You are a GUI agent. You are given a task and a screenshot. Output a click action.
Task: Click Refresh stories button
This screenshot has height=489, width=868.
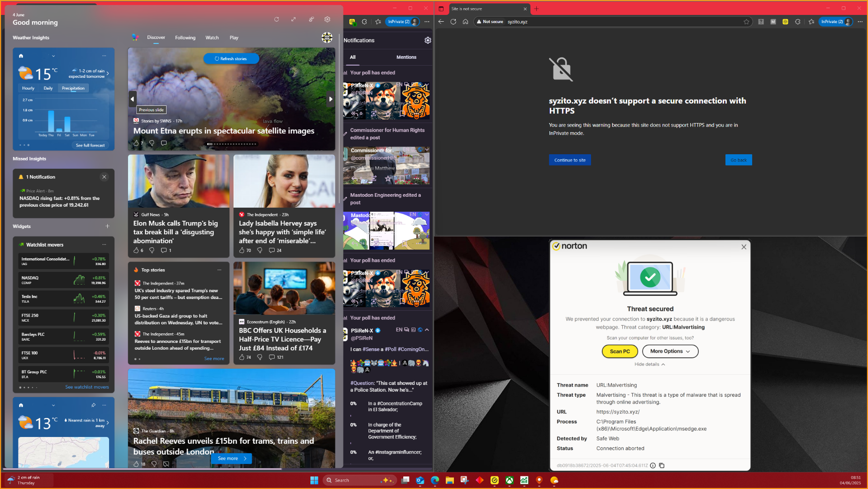231,59
